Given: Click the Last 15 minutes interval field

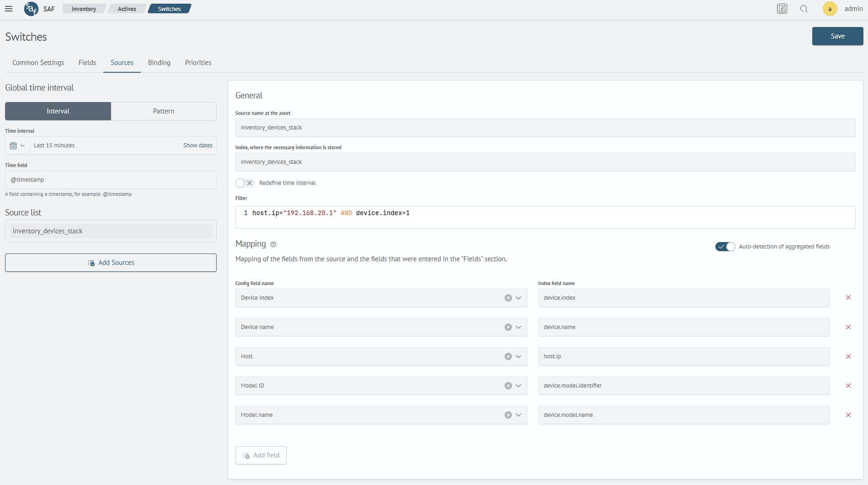Looking at the screenshot, I should [105, 145].
